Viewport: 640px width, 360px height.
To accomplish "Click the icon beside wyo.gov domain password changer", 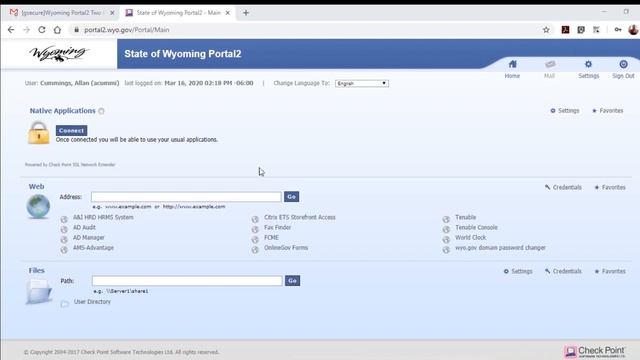I will click(x=446, y=250).
